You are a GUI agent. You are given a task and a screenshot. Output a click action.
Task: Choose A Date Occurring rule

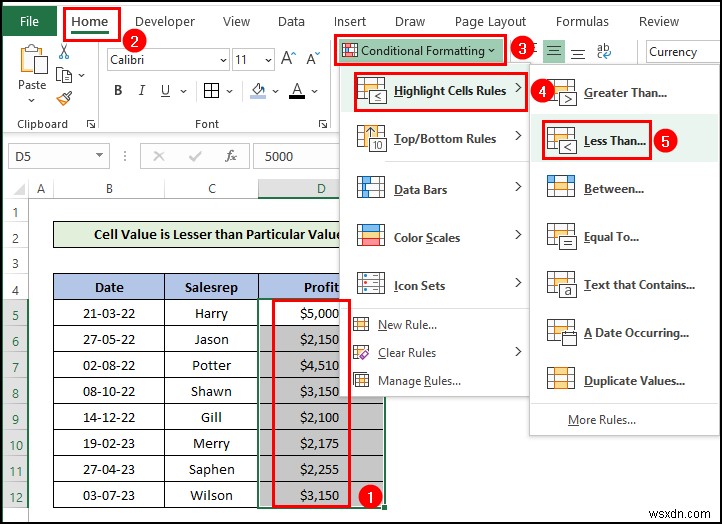point(623,332)
